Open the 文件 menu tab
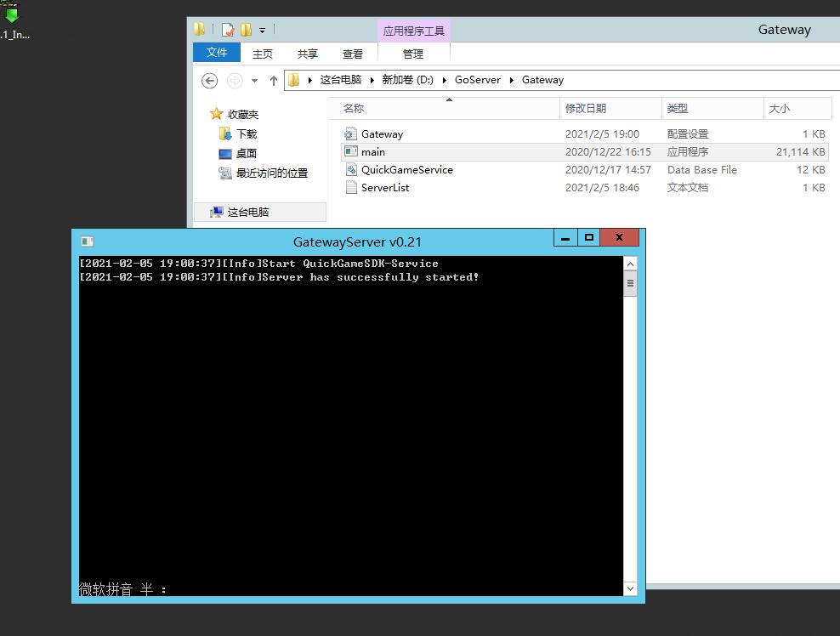 point(217,53)
